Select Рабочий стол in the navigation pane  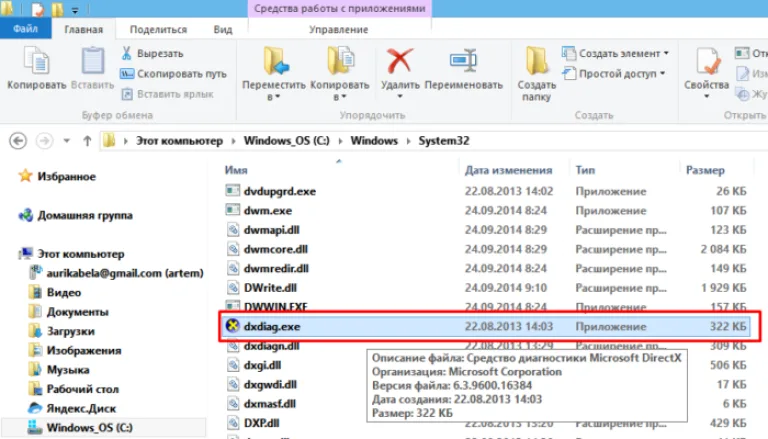point(83,389)
